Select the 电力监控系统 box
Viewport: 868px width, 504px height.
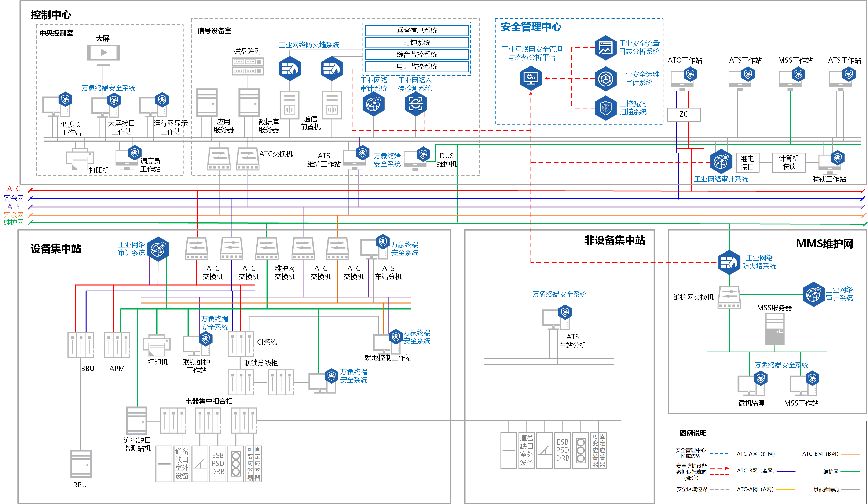(416, 66)
